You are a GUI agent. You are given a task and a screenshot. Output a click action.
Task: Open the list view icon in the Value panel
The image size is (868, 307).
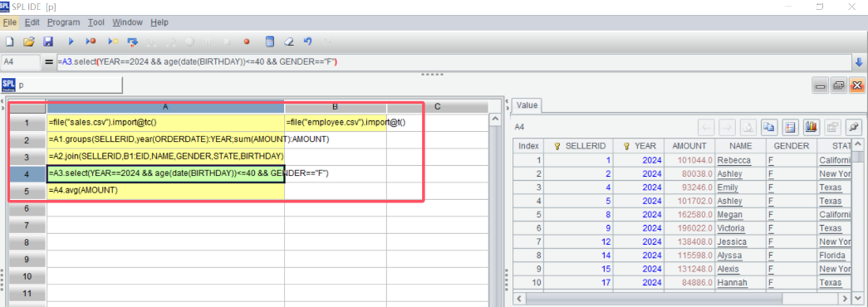pos(790,127)
